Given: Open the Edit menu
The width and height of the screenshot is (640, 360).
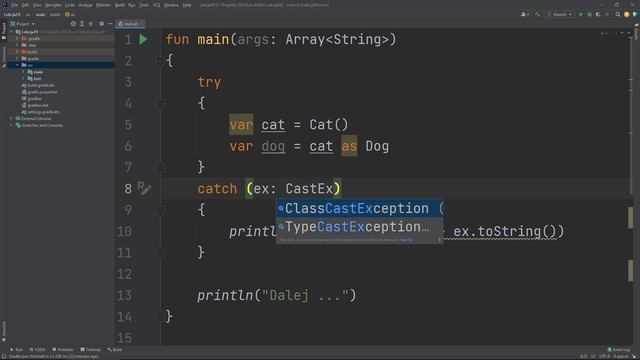Looking at the screenshot, I should (x=25, y=5).
